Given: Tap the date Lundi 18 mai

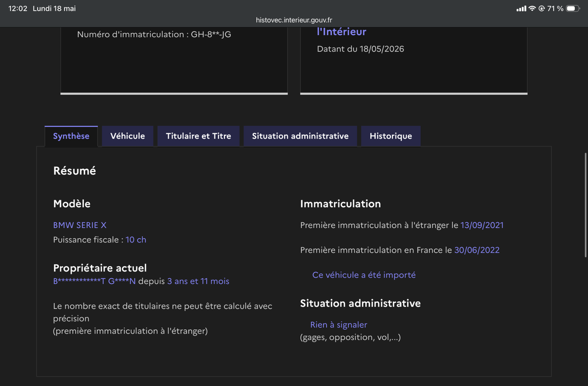Looking at the screenshot, I should (54, 8).
